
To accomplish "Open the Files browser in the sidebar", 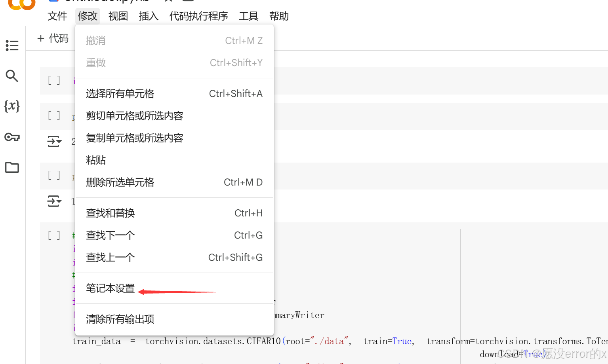I will coord(12,167).
